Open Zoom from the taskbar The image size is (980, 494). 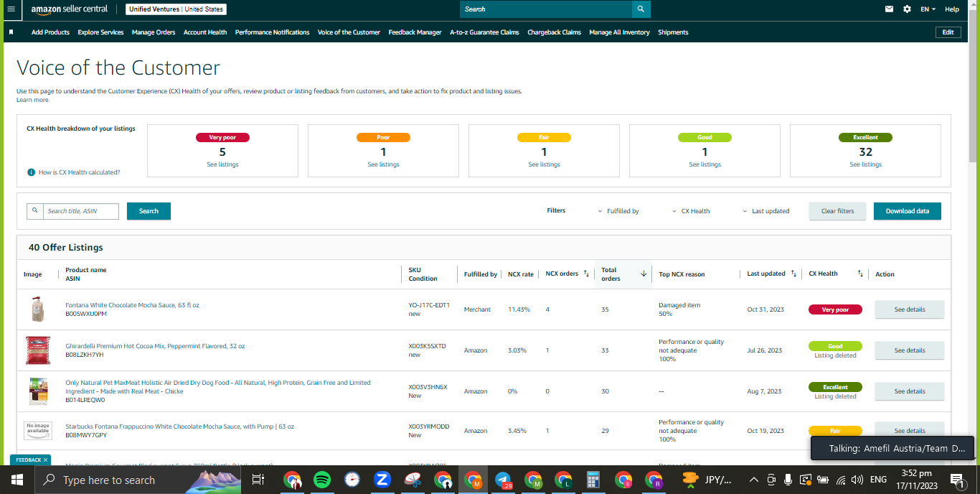click(382, 480)
